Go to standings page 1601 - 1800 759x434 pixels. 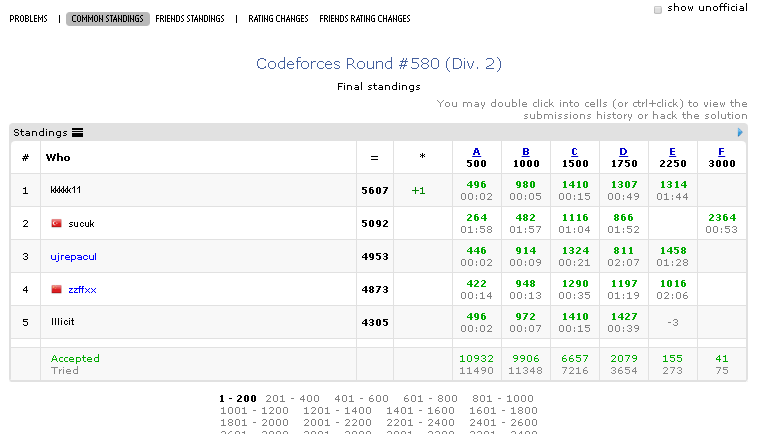click(x=503, y=411)
